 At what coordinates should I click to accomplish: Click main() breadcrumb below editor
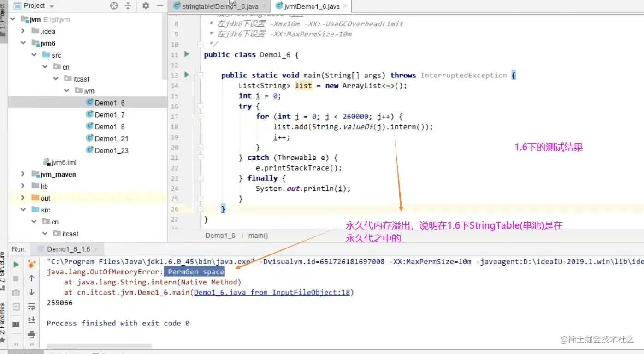point(258,236)
